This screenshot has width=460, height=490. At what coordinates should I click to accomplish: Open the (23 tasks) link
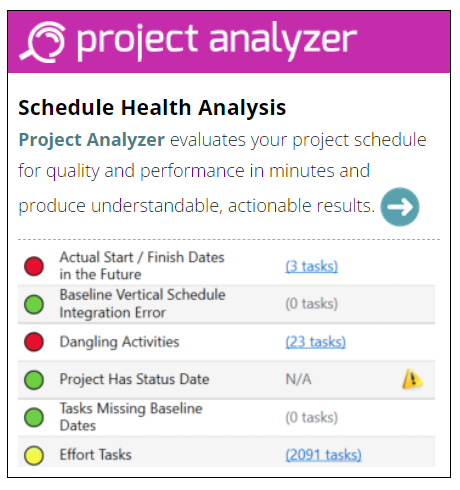(x=315, y=342)
